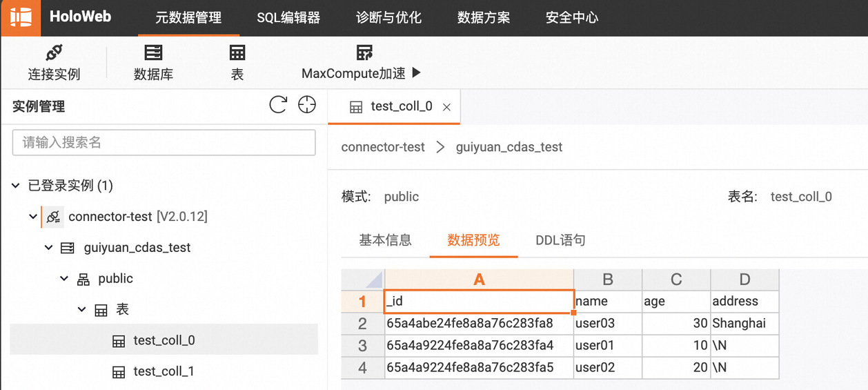Viewport: 868px width, 390px height.
Task: Close the test_coll_0 tab
Action: point(446,107)
